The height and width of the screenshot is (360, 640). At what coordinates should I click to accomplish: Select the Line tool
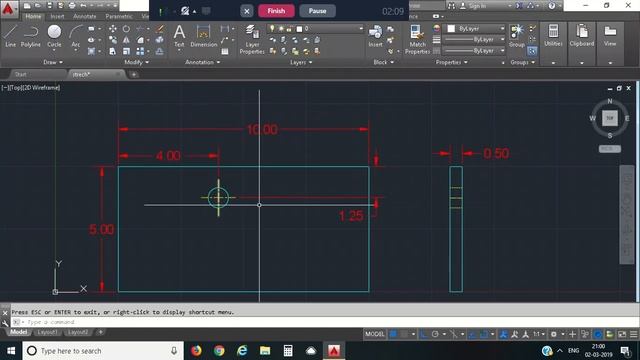[x=11, y=36]
